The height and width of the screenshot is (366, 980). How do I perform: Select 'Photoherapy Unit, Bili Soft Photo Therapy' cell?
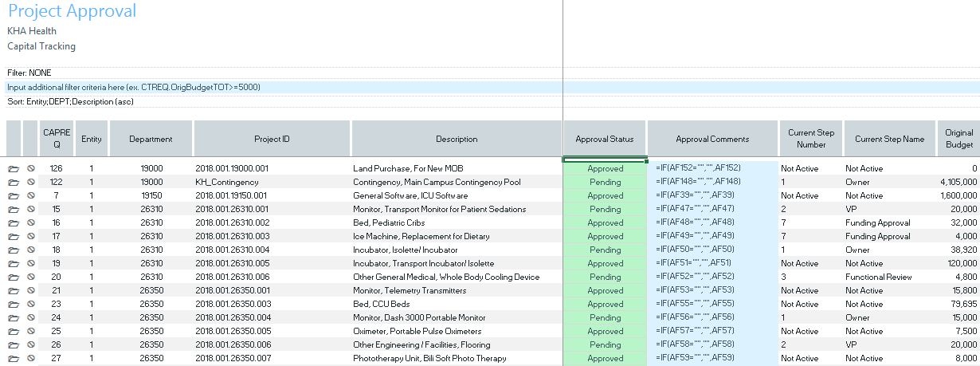429,359
